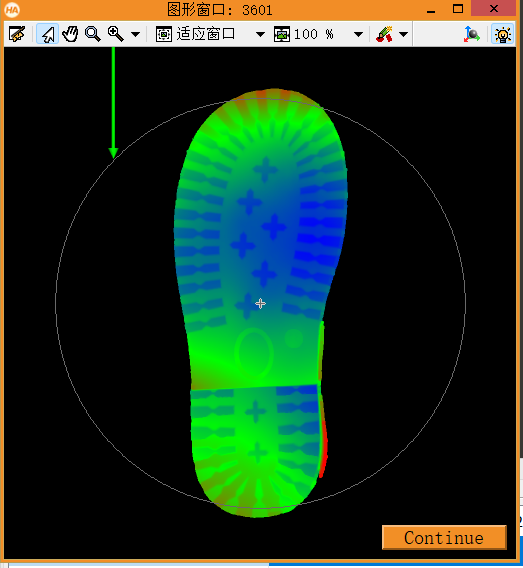This screenshot has height=568, width=523.
Task: Close the 图形窗口: 3601 window
Action: pyautogui.click(x=494, y=8)
